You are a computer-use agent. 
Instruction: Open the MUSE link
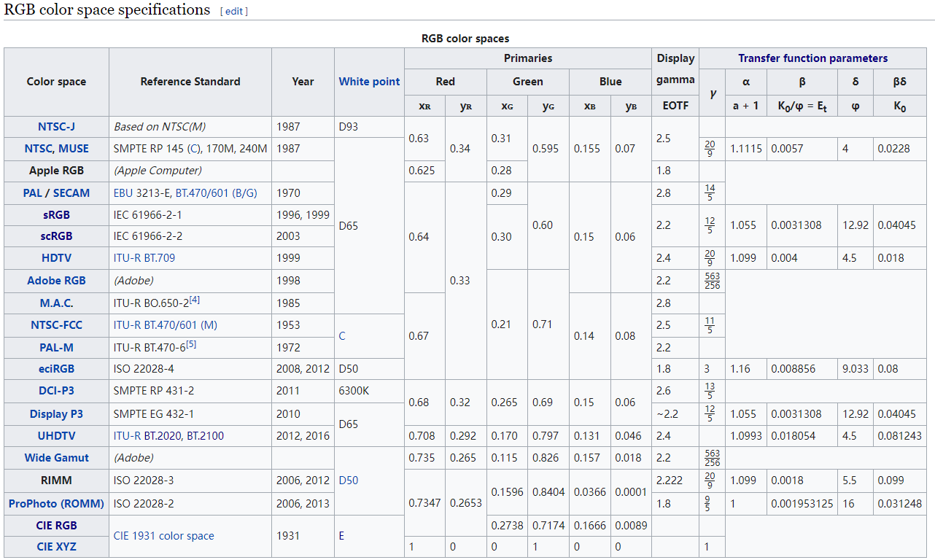(x=74, y=148)
